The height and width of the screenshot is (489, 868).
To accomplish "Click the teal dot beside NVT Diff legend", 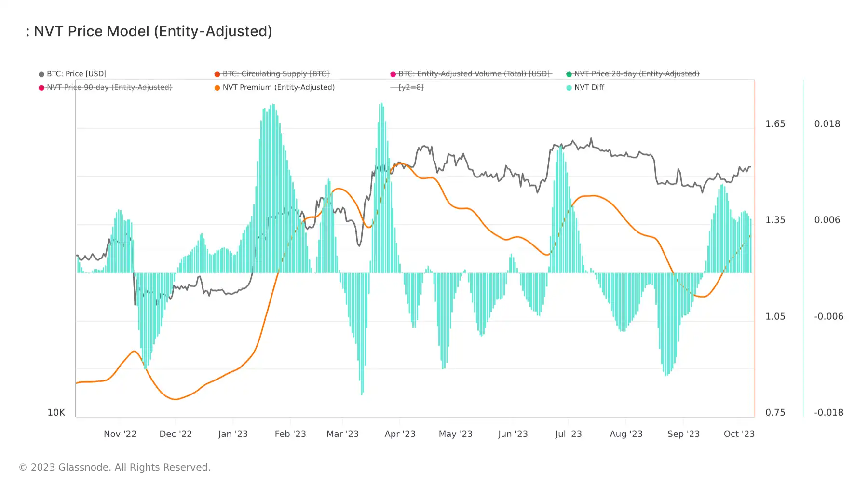I will [569, 88].
